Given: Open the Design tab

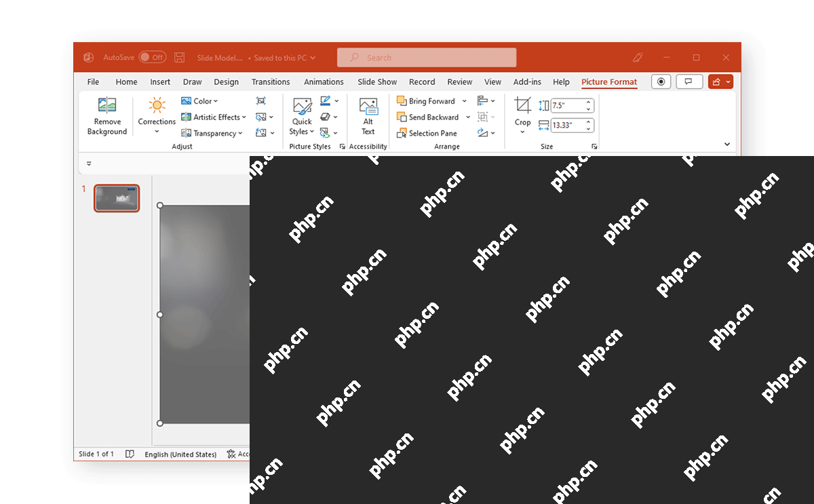Looking at the screenshot, I should (x=226, y=82).
